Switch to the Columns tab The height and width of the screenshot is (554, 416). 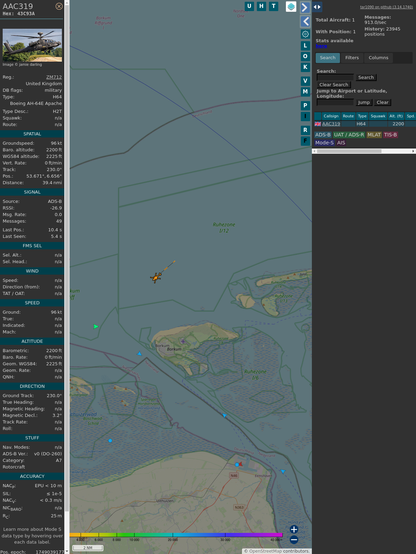(378, 58)
